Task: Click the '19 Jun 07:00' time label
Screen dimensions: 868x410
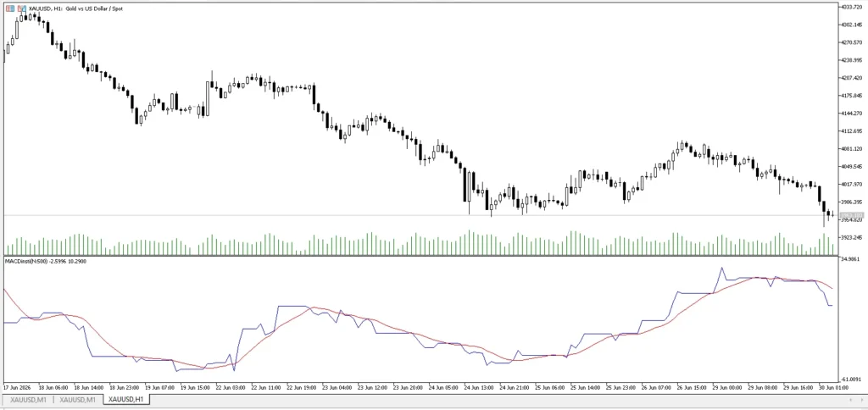Action: click(x=159, y=387)
